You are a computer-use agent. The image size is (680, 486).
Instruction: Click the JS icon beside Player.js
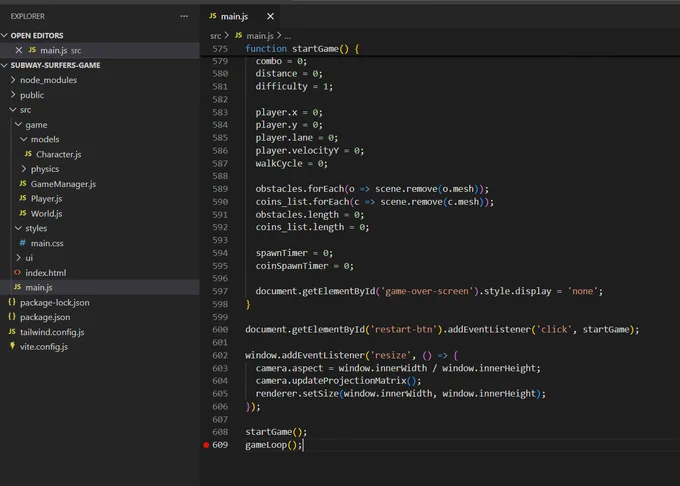23,198
